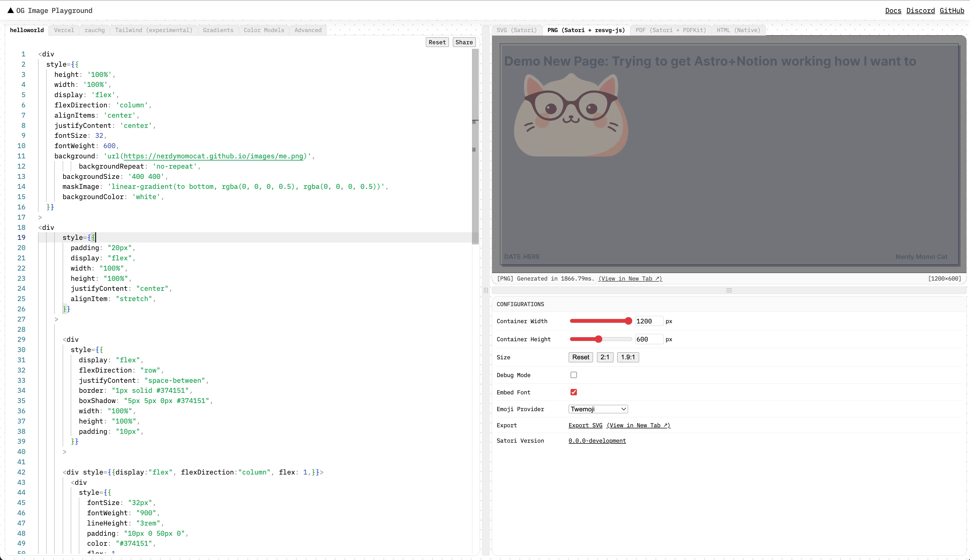Click the Container Width input field
Screen dimensions: 970x560
coord(649,321)
